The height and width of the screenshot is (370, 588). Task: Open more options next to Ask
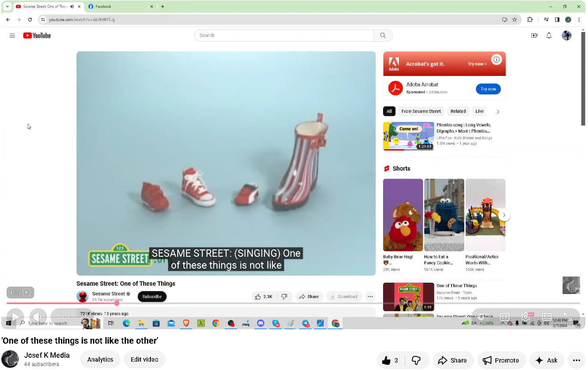tap(577, 360)
